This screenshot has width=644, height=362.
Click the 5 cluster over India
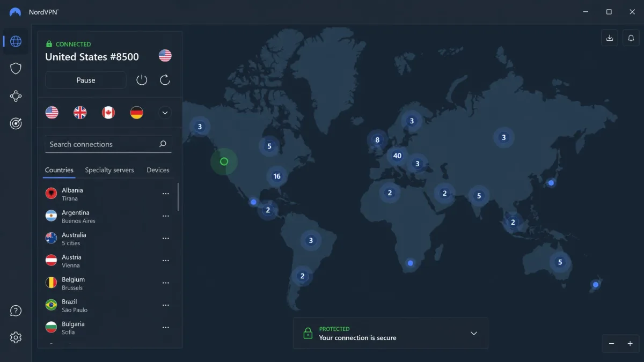point(479,196)
